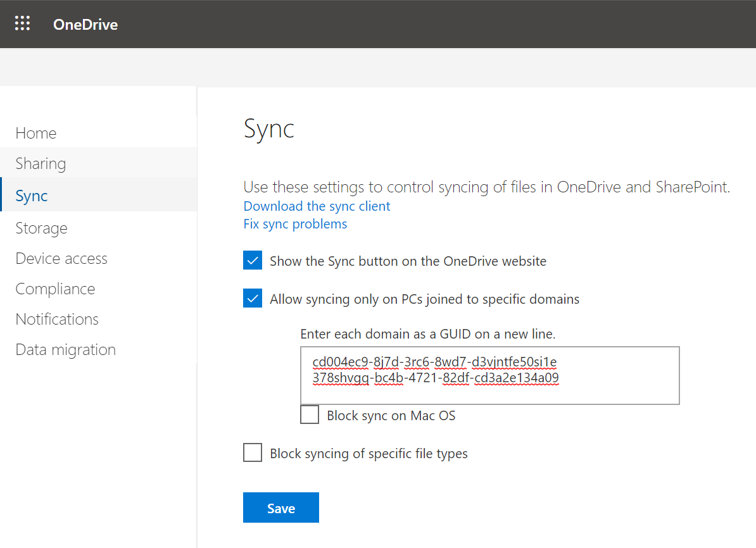Click the OneDrive title in header

click(x=85, y=25)
